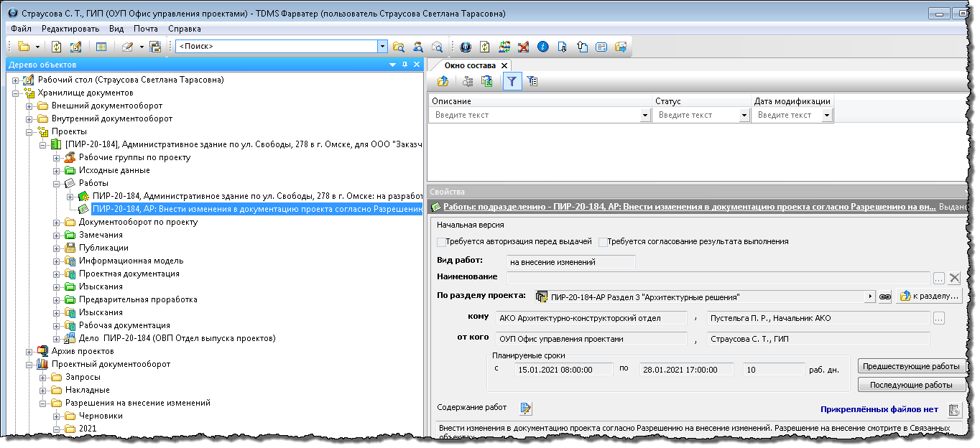Click the Предшествующие работы button

point(911,366)
